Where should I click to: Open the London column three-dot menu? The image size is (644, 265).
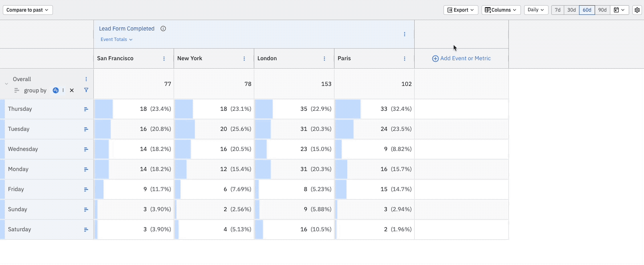pos(324,59)
